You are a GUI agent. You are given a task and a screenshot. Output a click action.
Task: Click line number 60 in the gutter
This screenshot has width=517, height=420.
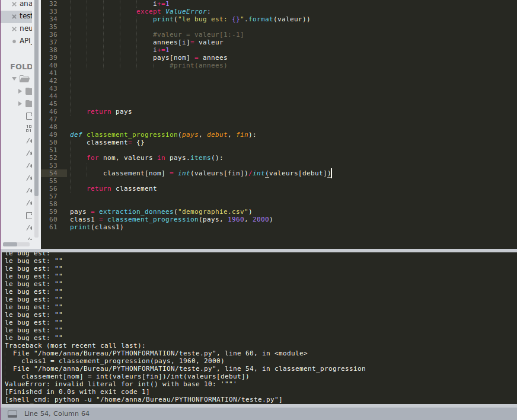click(x=53, y=219)
